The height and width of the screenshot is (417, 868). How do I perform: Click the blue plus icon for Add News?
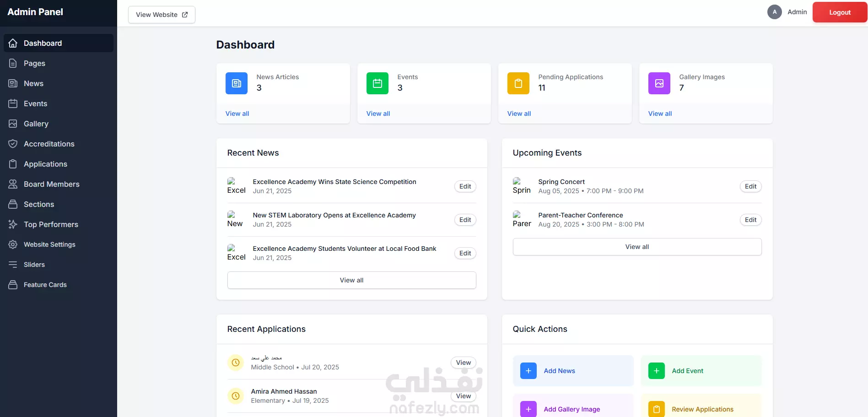point(528,371)
